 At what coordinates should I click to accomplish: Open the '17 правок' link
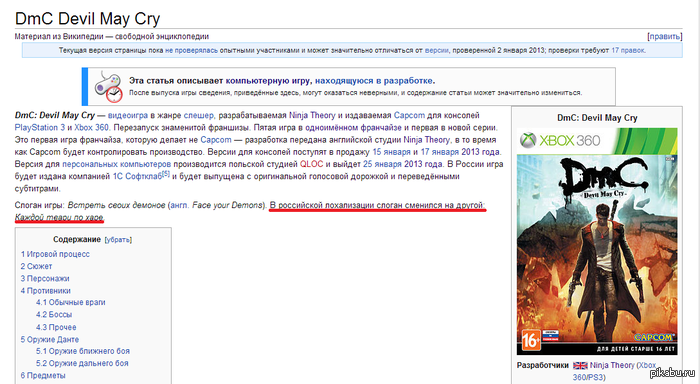click(x=628, y=50)
